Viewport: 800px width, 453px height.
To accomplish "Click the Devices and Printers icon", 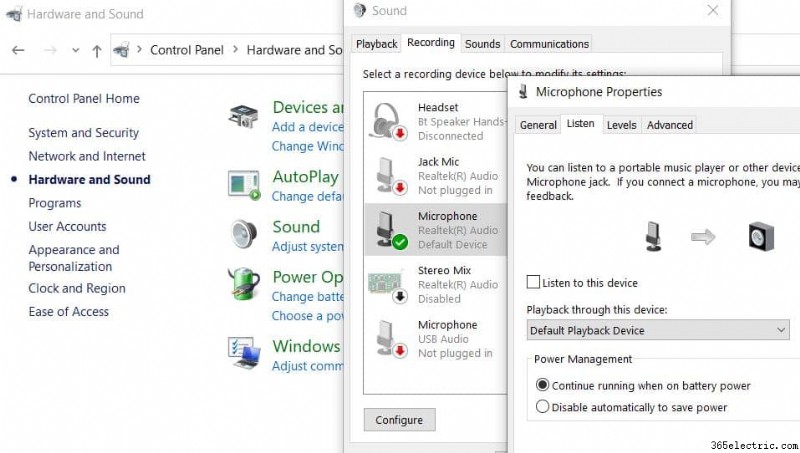I will point(243,117).
